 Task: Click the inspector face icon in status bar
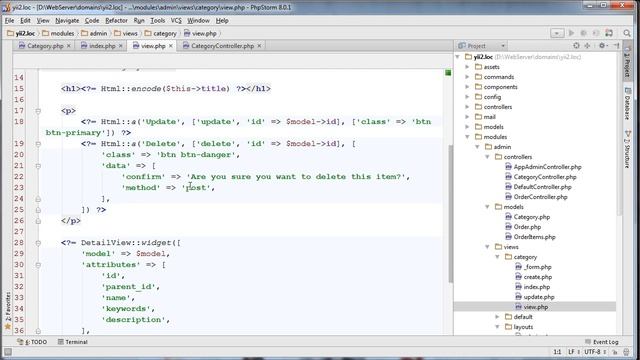pyautogui.click(x=627, y=352)
